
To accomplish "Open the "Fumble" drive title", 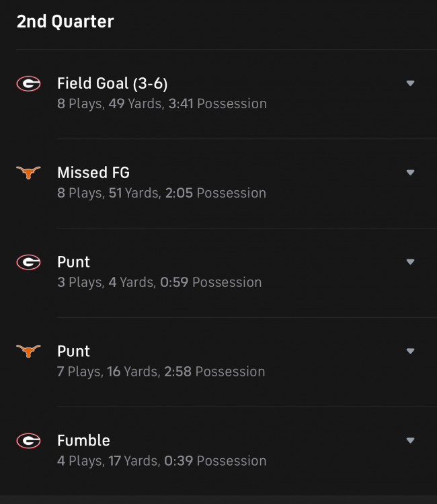I will coord(83,441).
